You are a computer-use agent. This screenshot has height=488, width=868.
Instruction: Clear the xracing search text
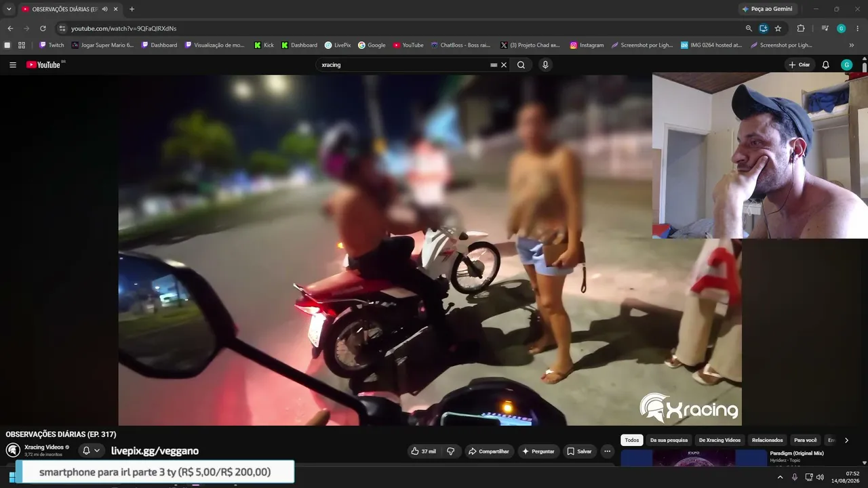504,65
